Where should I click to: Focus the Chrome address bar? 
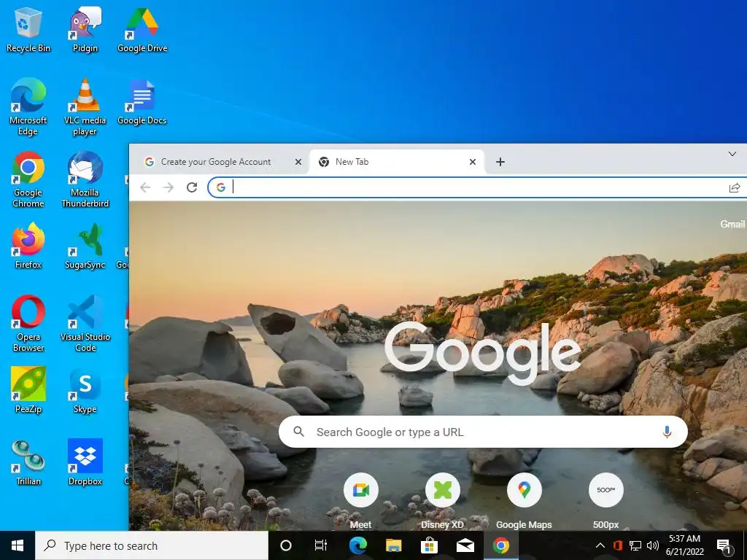point(476,187)
